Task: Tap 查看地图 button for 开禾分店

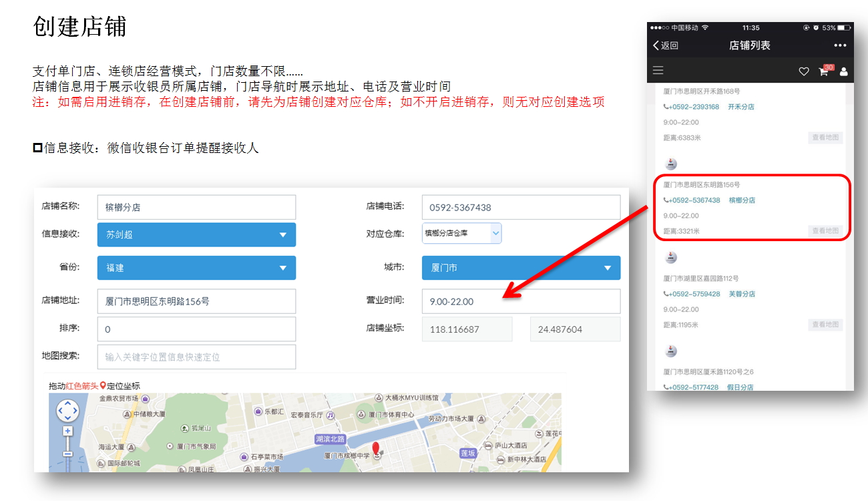Action: (x=825, y=138)
